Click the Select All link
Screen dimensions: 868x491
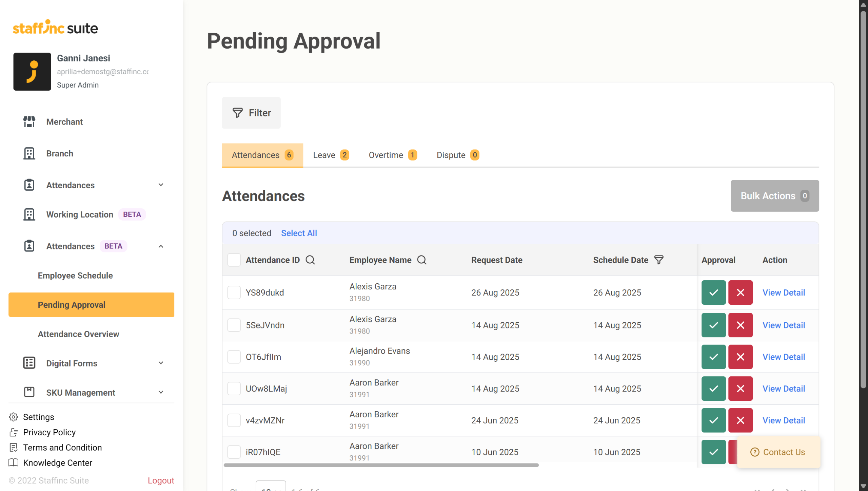pyautogui.click(x=299, y=233)
